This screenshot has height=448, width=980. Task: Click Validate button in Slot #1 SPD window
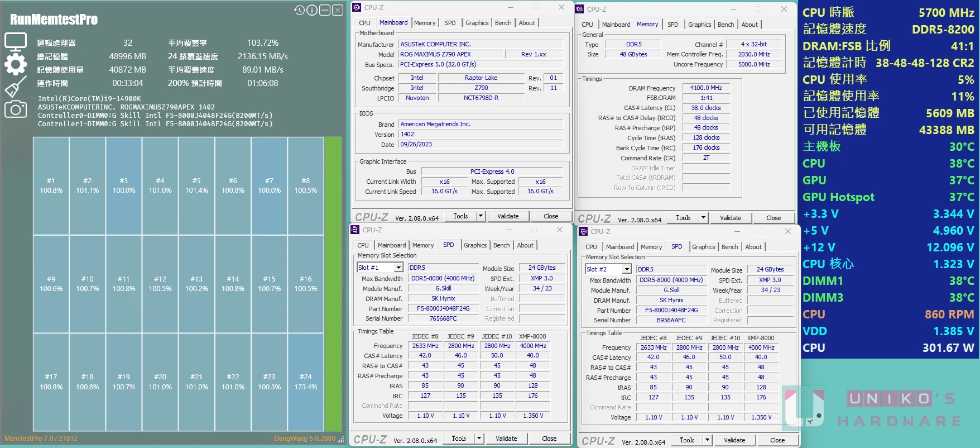(x=506, y=439)
